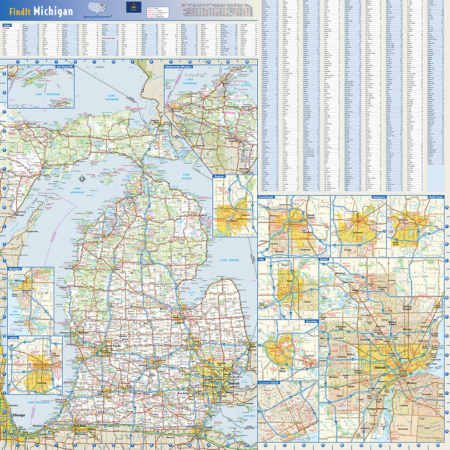This screenshot has width=450, height=450.
Task: Select the Ann Arbor inset map
Action: [288, 350]
